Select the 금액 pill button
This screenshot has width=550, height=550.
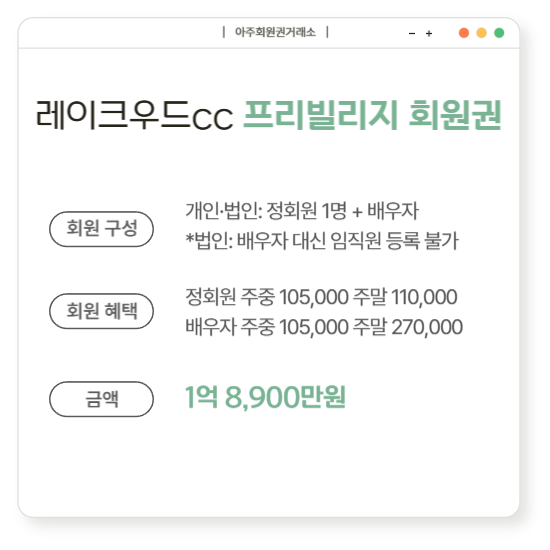pyautogui.click(x=101, y=399)
